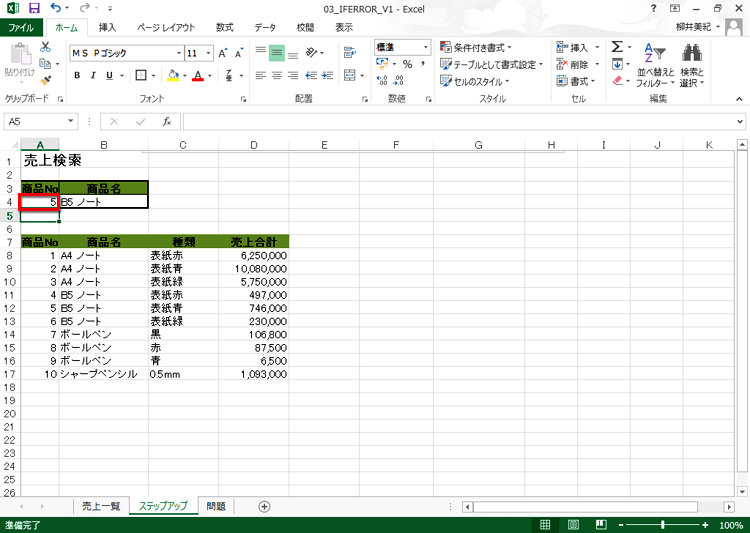Screen dimensions: 750x533
Task: Click inside the formula bar input
Action: pos(459,122)
